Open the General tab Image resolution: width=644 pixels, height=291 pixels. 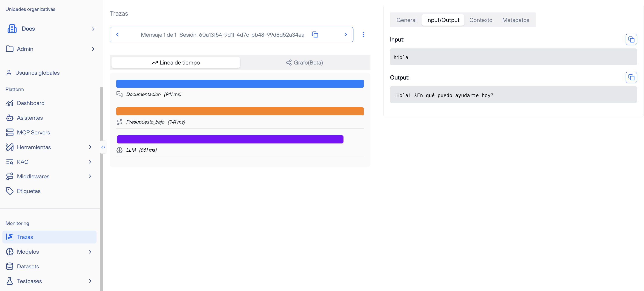click(406, 20)
